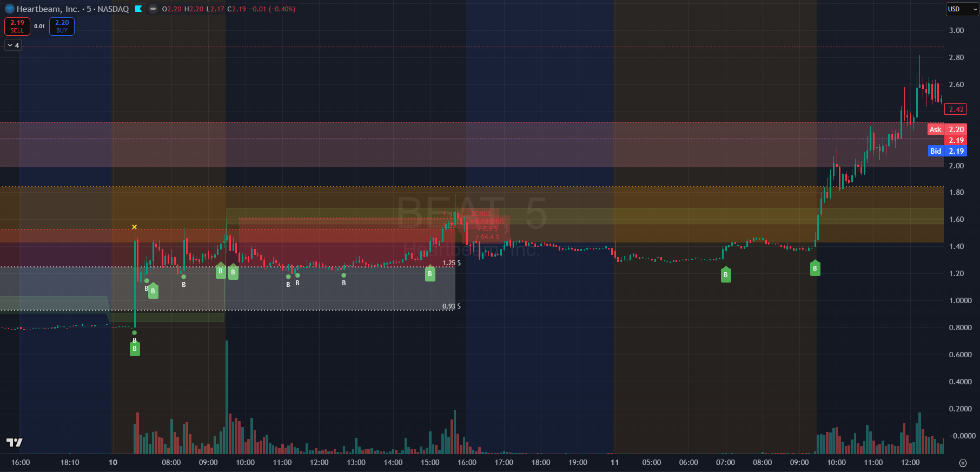Viewport: 980px width, 472px height.
Task: Click the green B marker near 09:30 breakout
Action: (x=815, y=268)
